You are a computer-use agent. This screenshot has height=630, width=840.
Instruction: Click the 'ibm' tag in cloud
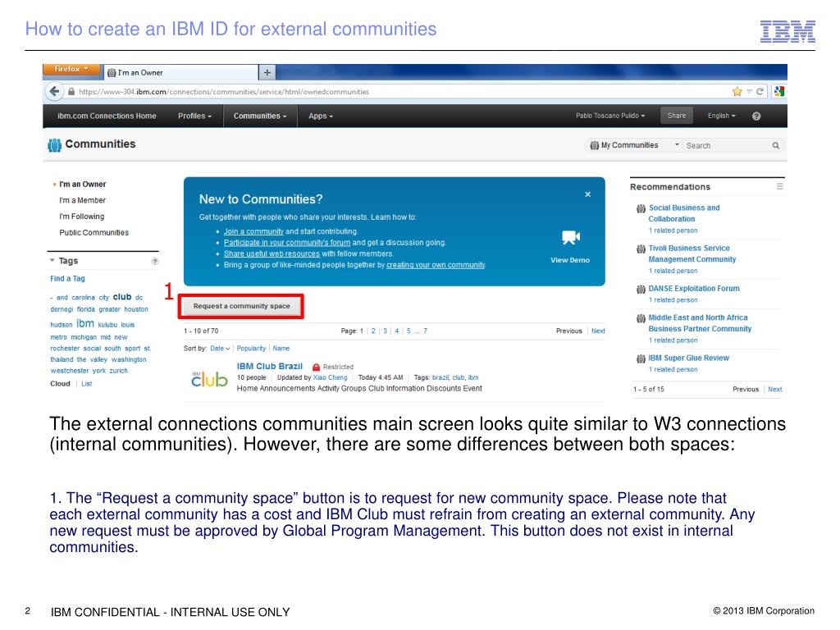85,323
